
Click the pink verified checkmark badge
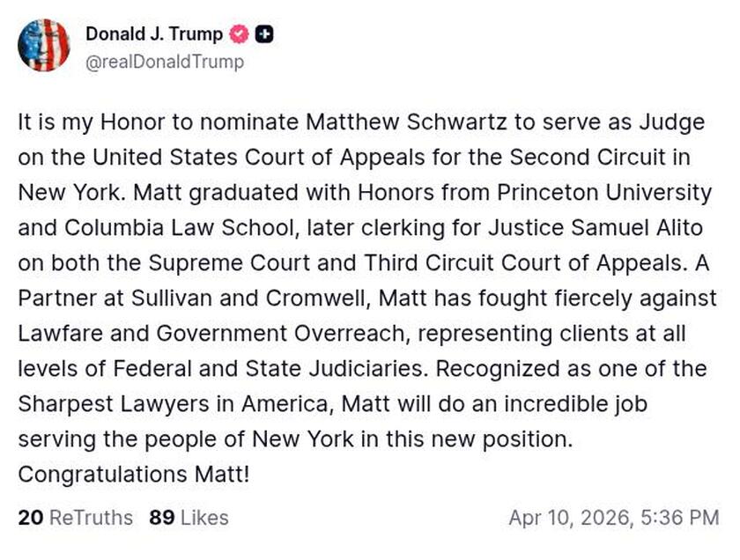pyautogui.click(x=239, y=35)
